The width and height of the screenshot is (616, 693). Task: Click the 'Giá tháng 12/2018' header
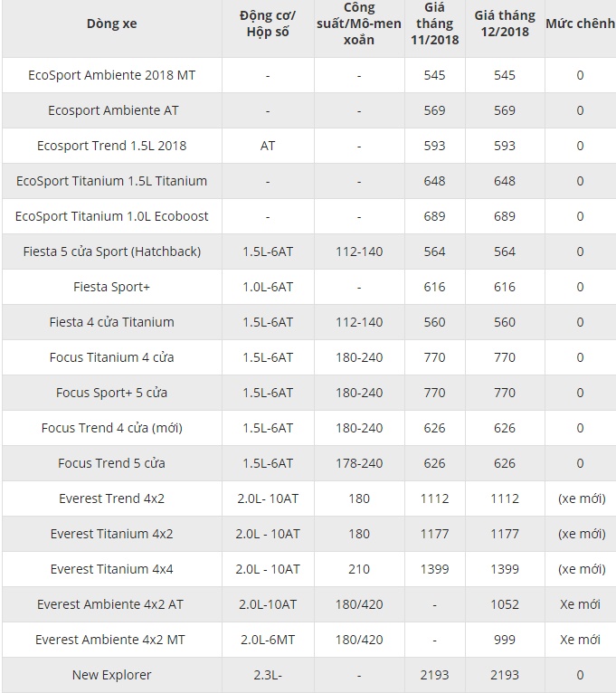pos(504,24)
